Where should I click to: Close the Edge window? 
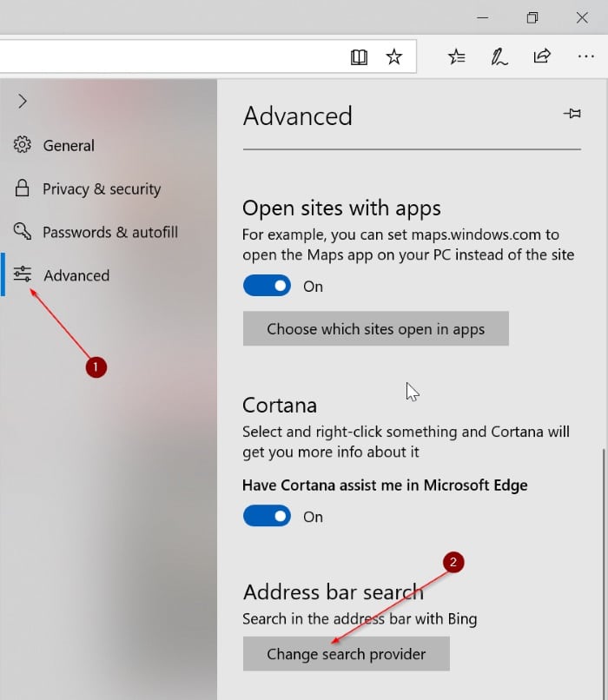[582, 18]
